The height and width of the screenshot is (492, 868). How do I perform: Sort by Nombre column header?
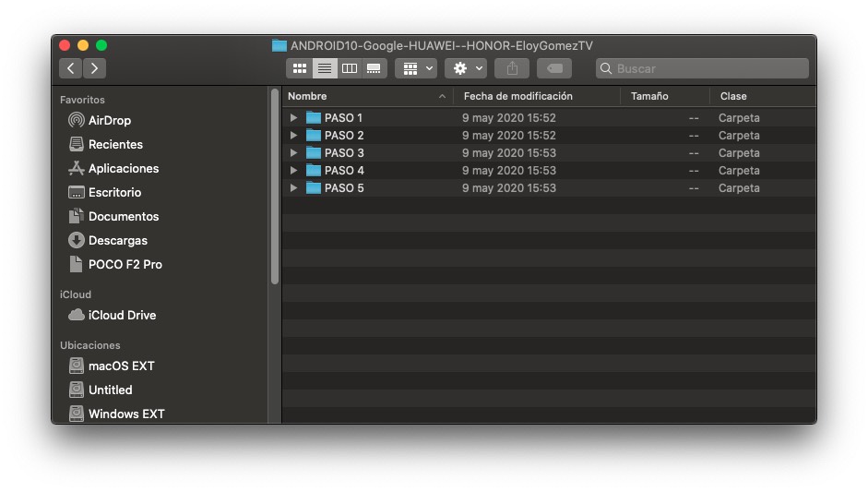[366, 96]
